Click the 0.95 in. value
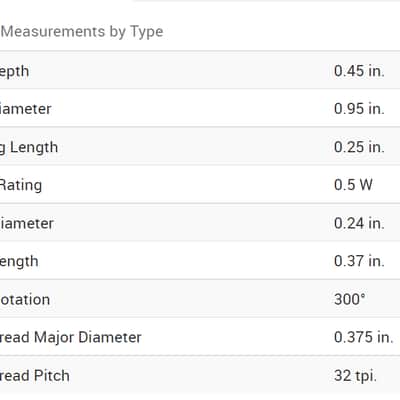 click(359, 109)
